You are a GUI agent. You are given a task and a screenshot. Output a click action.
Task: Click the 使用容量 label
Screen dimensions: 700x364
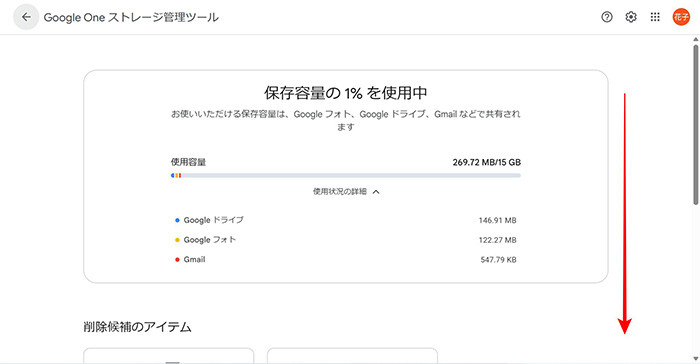point(188,162)
